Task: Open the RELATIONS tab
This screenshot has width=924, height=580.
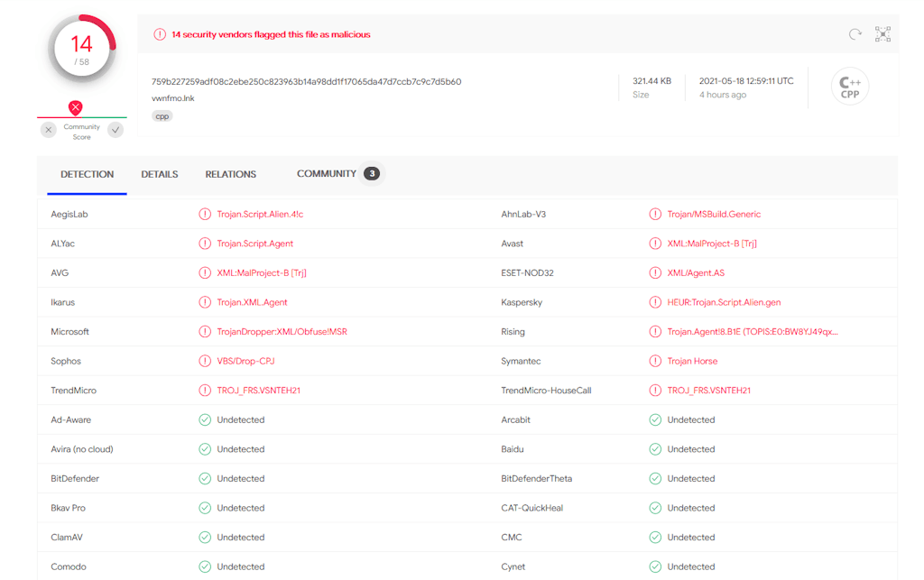Action: (230, 174)
